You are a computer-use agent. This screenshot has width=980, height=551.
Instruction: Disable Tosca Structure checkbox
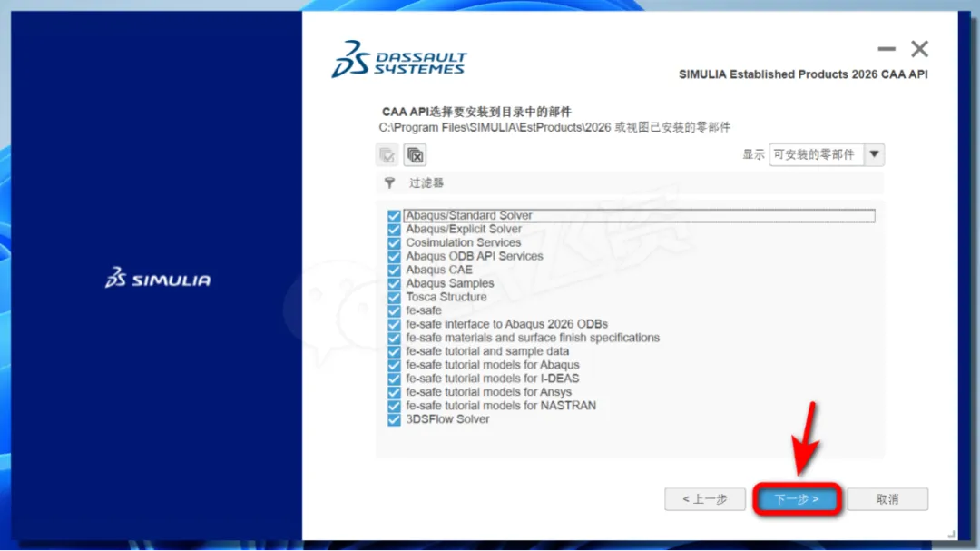394,297
